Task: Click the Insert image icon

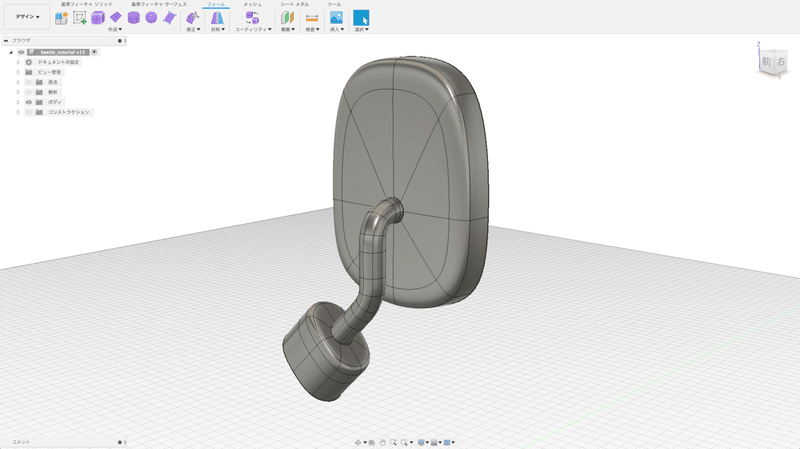Action: (x=336, y=18)
